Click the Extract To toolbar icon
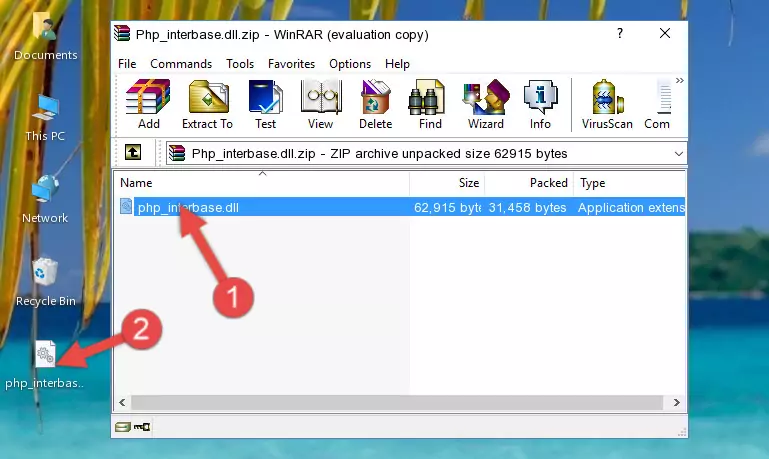The height and width of the screenshot is (459, 769). click(207, 104)
